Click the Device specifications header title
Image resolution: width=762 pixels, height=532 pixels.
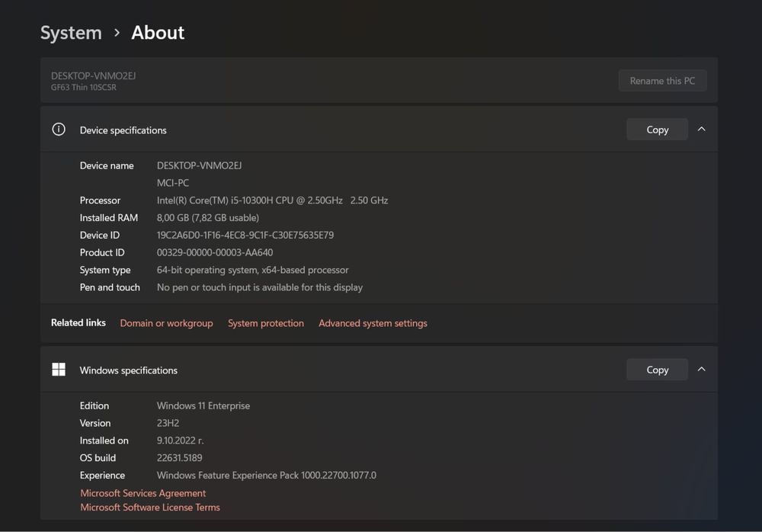[x=123, y=130]
